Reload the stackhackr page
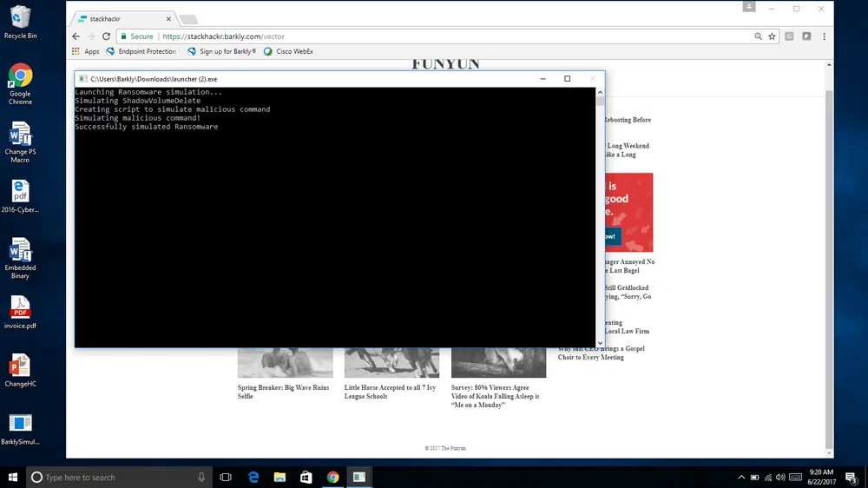Viewport: 868px width, 488px height. pyautogui.click(x=106, y=36)
